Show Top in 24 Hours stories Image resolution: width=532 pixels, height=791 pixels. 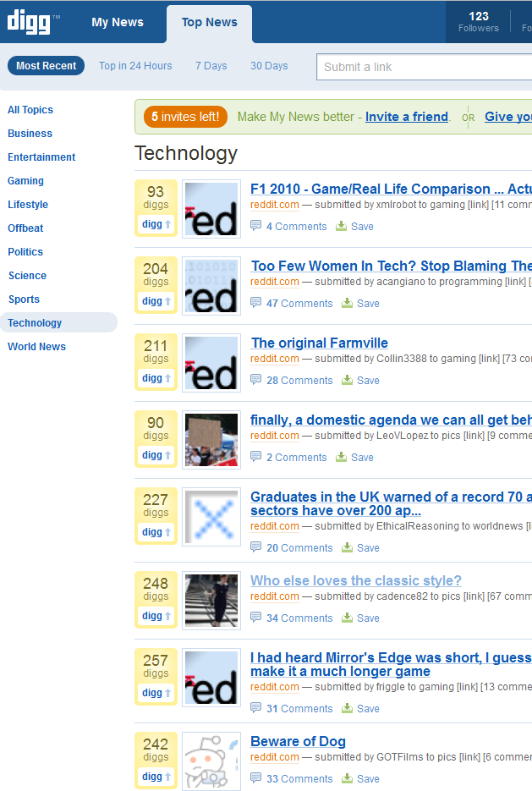pos(135,66)
